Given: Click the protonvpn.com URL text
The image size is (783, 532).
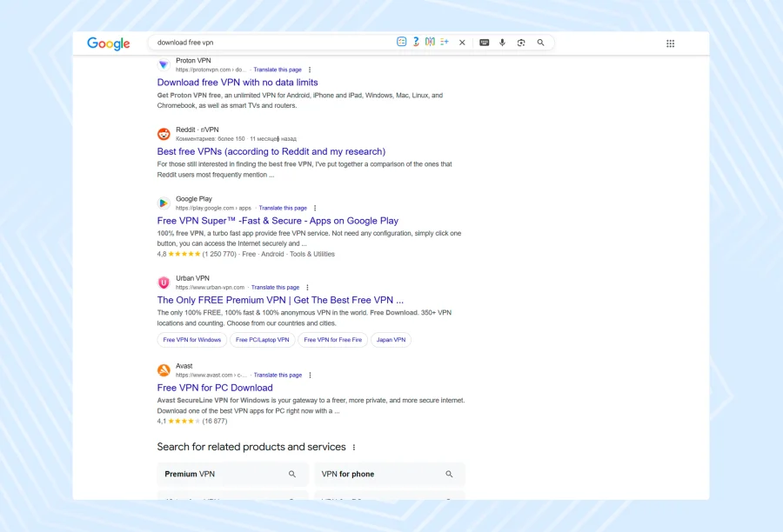Looking at the screenshot, I should [x=211, y=70].
